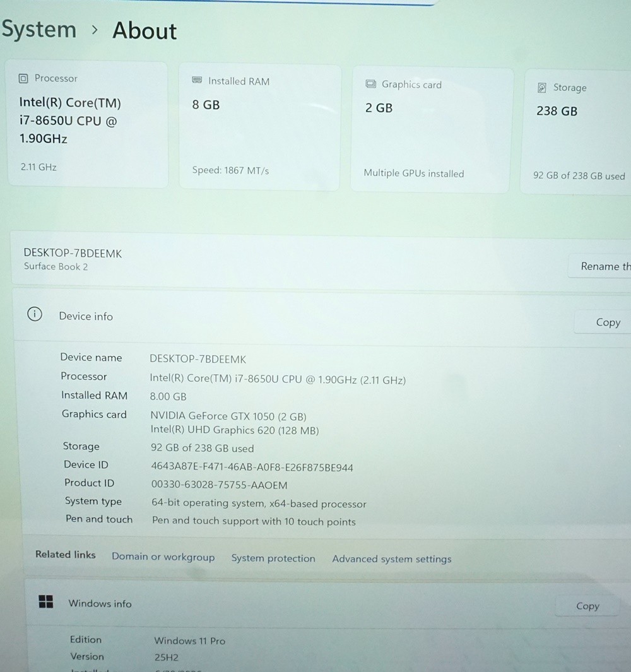Click 'Pen and touch support with 10 touch points'

254,521
